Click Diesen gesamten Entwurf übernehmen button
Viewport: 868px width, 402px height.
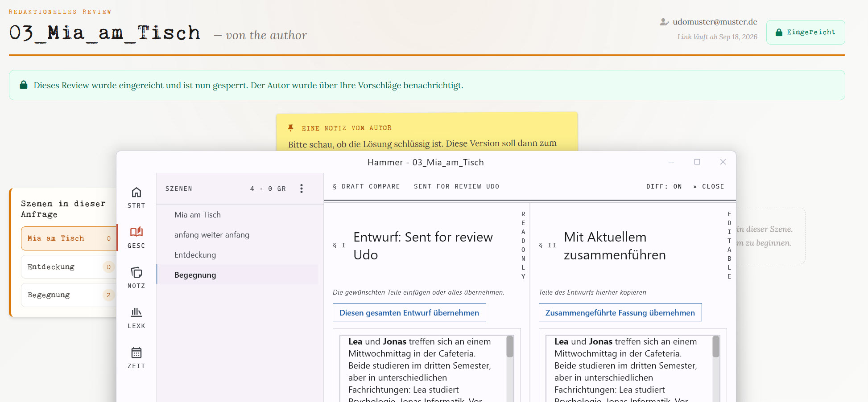(x=409, y=312)
